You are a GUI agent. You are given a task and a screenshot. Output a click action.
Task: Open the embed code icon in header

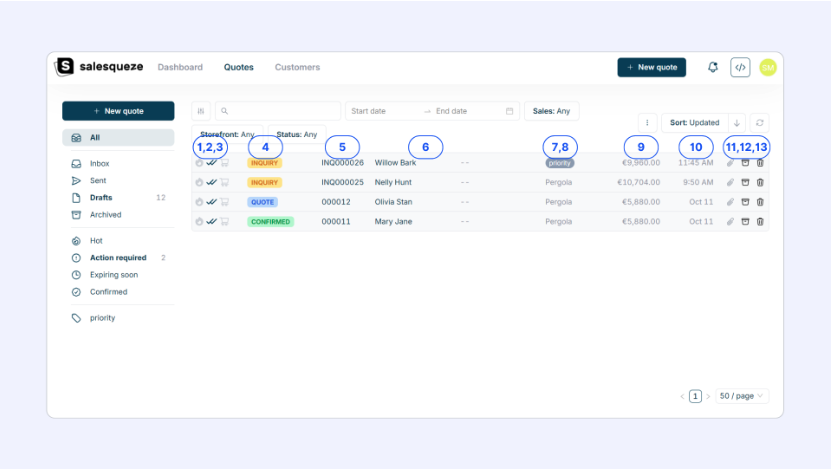pyautogui.click(x=740, y=67)
